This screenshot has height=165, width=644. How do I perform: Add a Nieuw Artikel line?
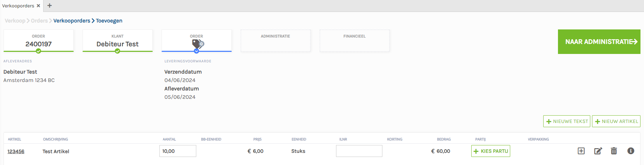[x=616, y=121]
